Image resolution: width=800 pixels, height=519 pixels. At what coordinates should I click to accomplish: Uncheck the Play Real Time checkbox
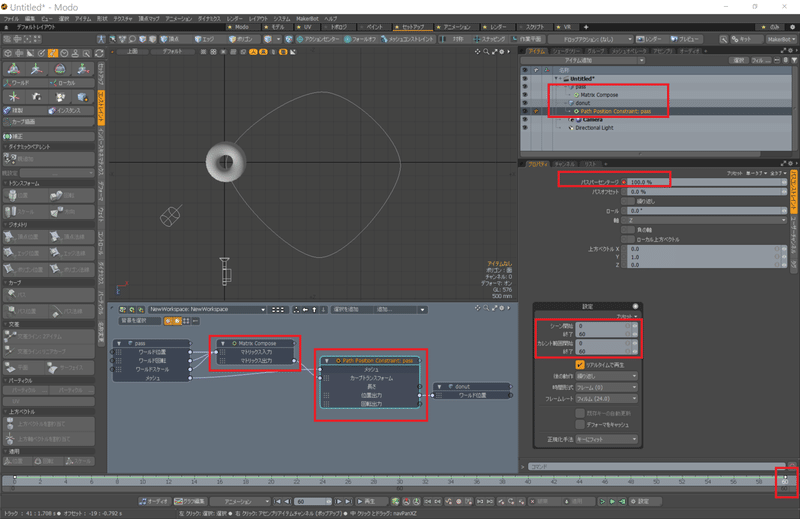pos(580,365)
